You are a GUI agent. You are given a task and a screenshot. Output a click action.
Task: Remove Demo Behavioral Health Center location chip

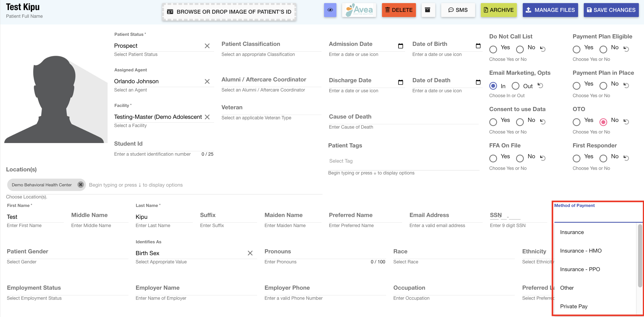tap(81, 185)
